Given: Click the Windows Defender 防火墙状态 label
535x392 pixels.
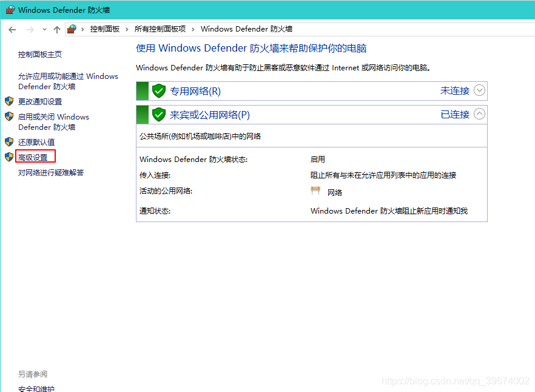Looking at the screenshot, I should 193,160.
